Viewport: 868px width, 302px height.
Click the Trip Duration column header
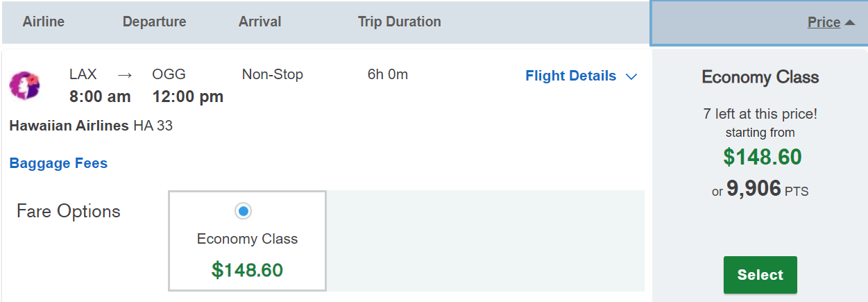tap(399, 22)
